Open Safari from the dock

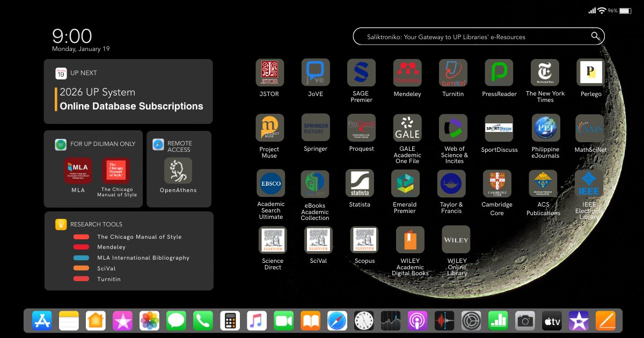tap(337, 321)
